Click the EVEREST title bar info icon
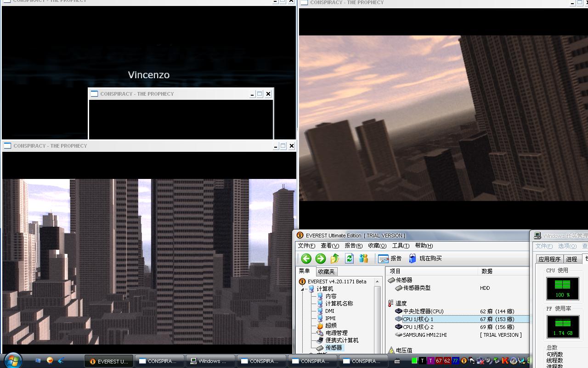The width and height of the screenshot is (588, 368). tap(300, 236)
